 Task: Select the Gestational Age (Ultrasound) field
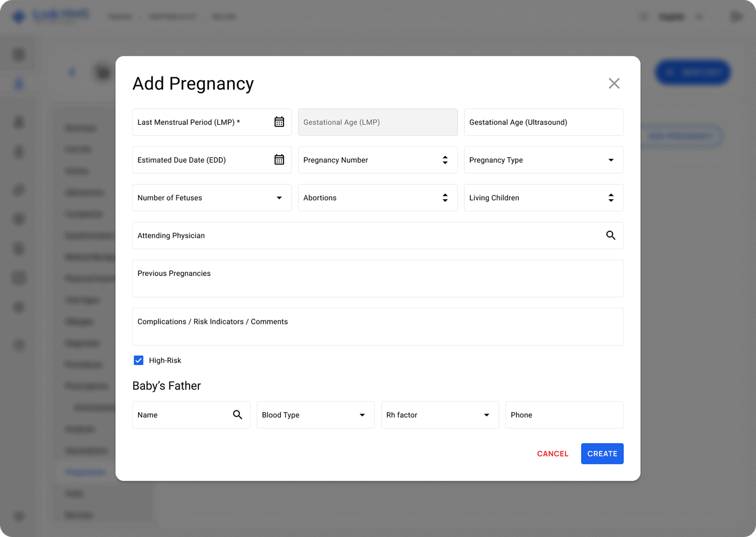[x=543, y=122]
